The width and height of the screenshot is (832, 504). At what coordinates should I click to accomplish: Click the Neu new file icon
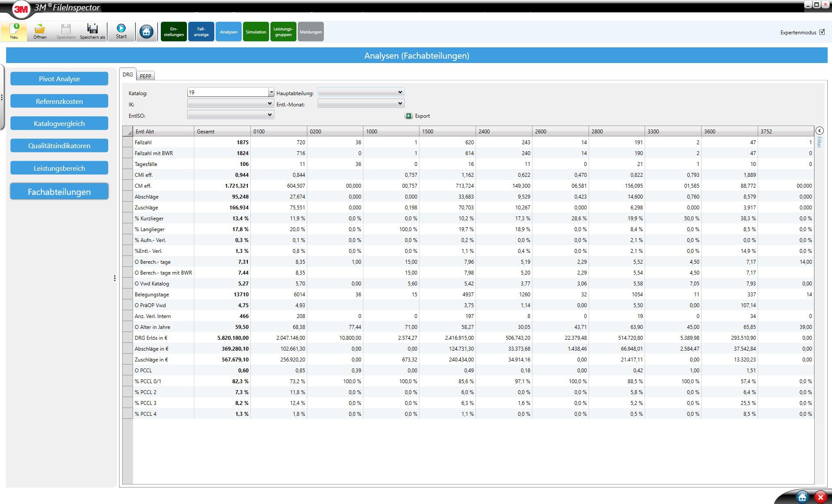point(14,31)
